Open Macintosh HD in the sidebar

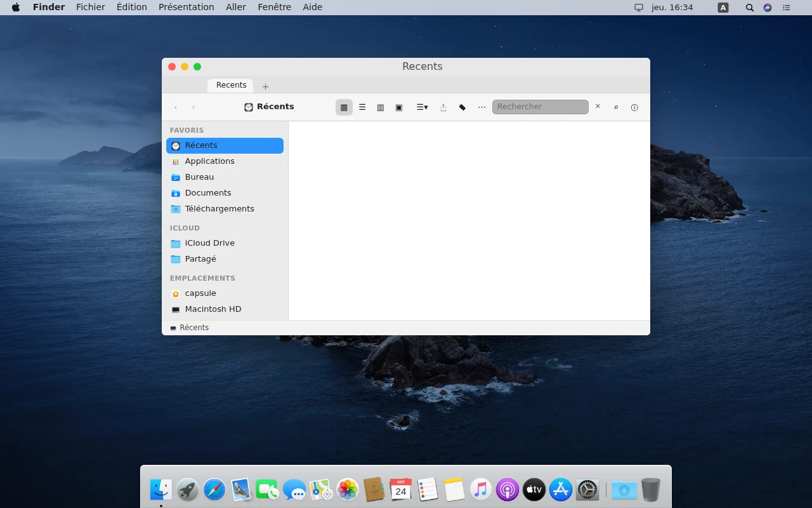(225, 309)
